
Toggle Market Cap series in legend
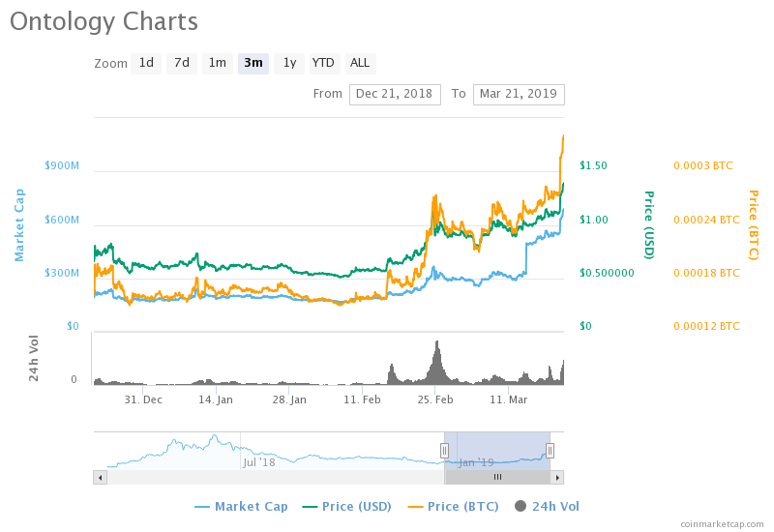click(x=241, y=506)
